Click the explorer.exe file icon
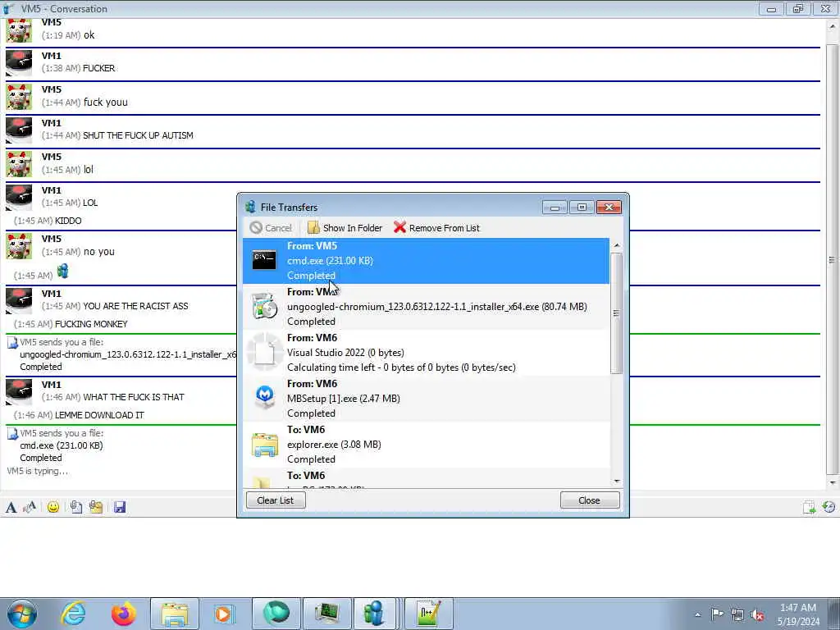The width and height of the screenshot is (840, 630). [265, 445]
